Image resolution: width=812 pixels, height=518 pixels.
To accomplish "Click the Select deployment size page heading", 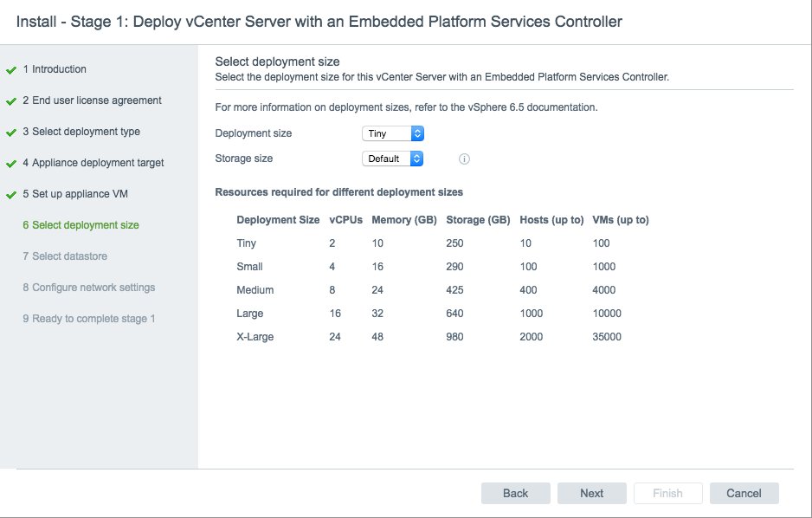I will [x=277, y=62].
